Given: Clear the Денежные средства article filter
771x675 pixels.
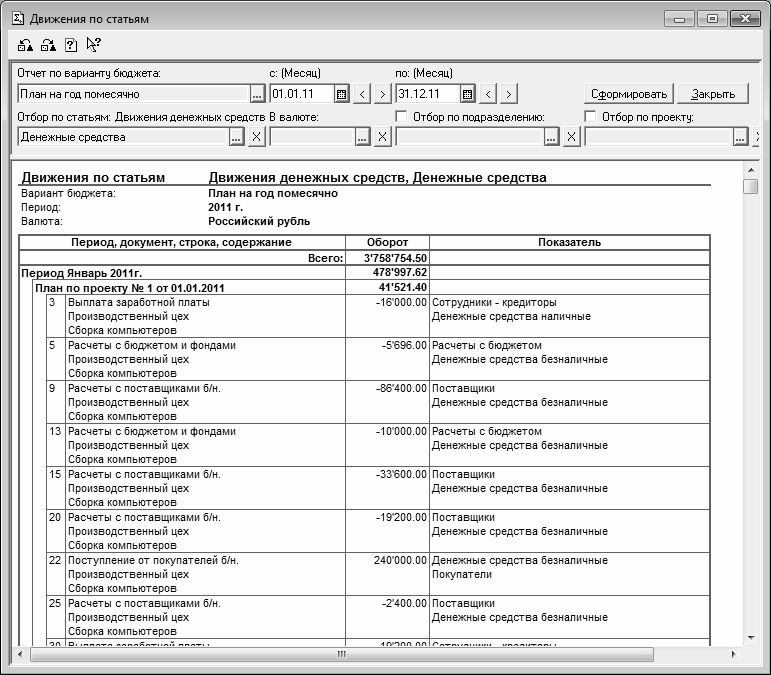Looking at the screenshot, I should [x=257, y=137].
